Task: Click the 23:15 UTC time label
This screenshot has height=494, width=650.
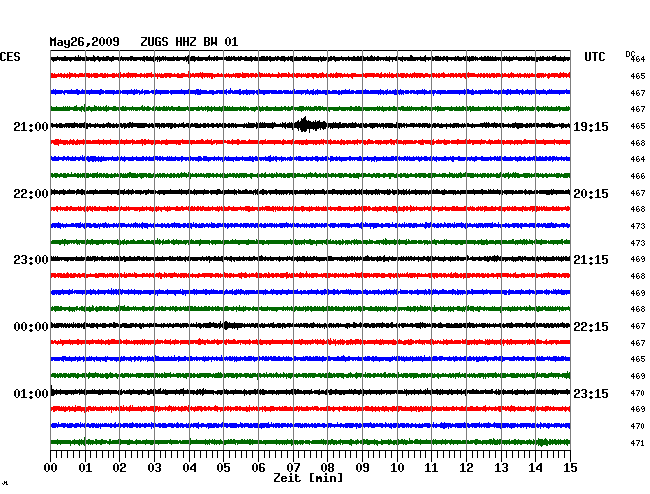Action: tap(591, 393)
